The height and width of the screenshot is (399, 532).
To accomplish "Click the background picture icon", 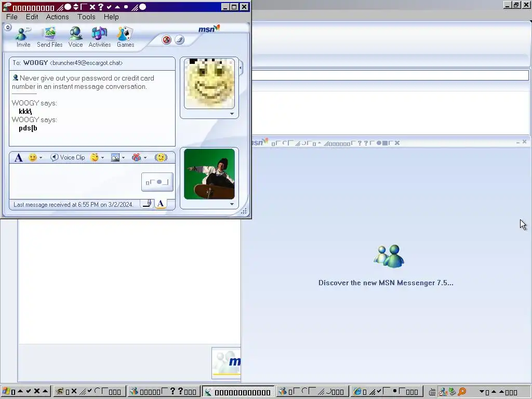I will 115,157.
